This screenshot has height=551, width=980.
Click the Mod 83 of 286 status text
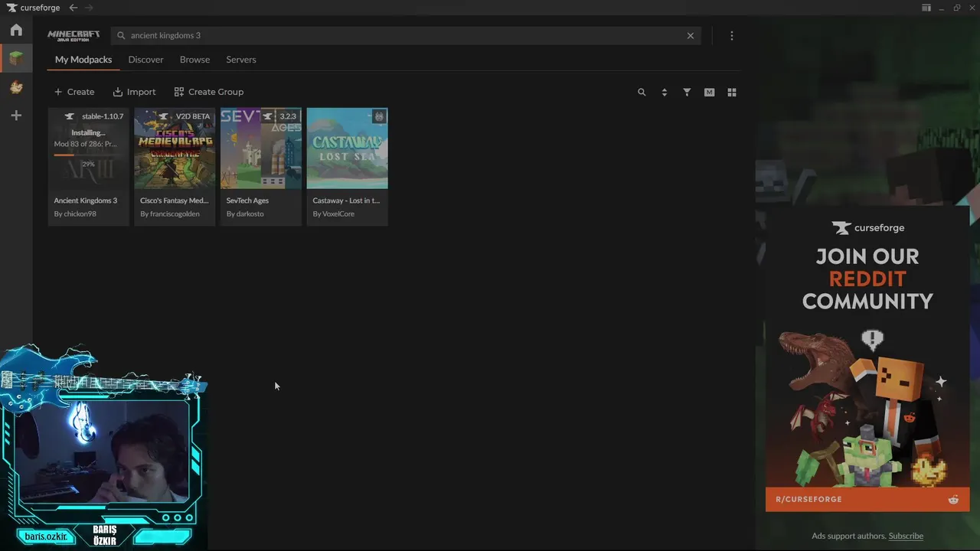tap(86, 144)
